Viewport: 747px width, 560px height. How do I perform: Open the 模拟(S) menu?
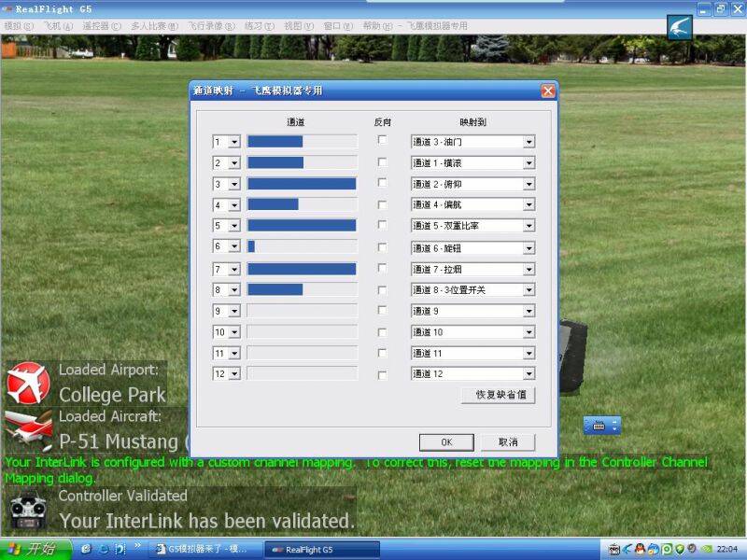pyautogui.click(x=19, y=26)
